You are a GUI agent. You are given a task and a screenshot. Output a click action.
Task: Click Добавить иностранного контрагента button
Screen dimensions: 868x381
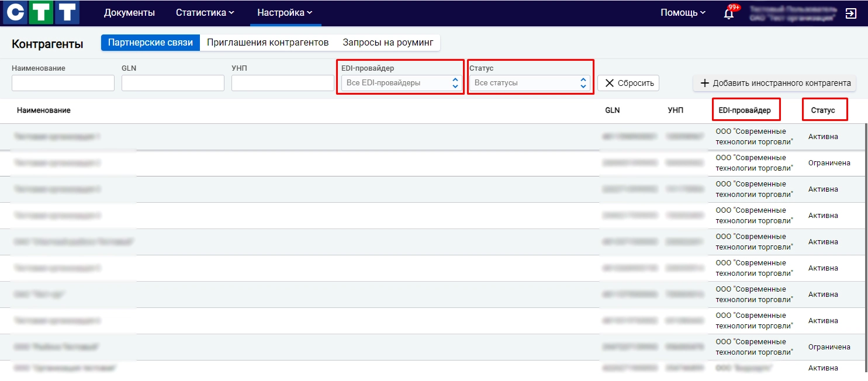click(774, 83)
